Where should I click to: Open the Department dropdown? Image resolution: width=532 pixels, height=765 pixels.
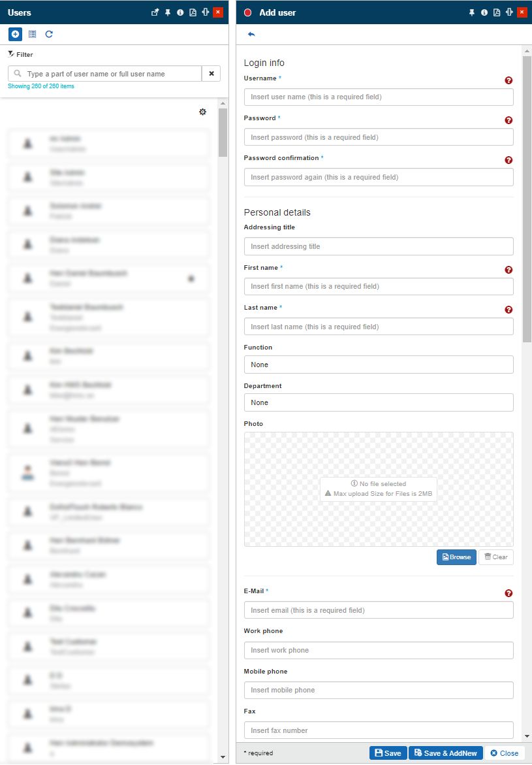pos(379,402)
